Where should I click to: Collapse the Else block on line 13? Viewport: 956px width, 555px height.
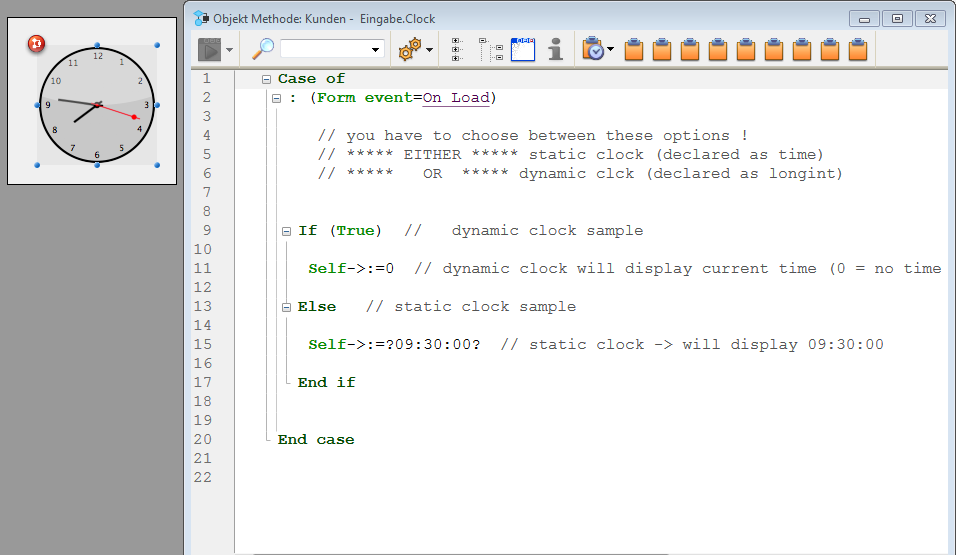[x=286, y=307]
